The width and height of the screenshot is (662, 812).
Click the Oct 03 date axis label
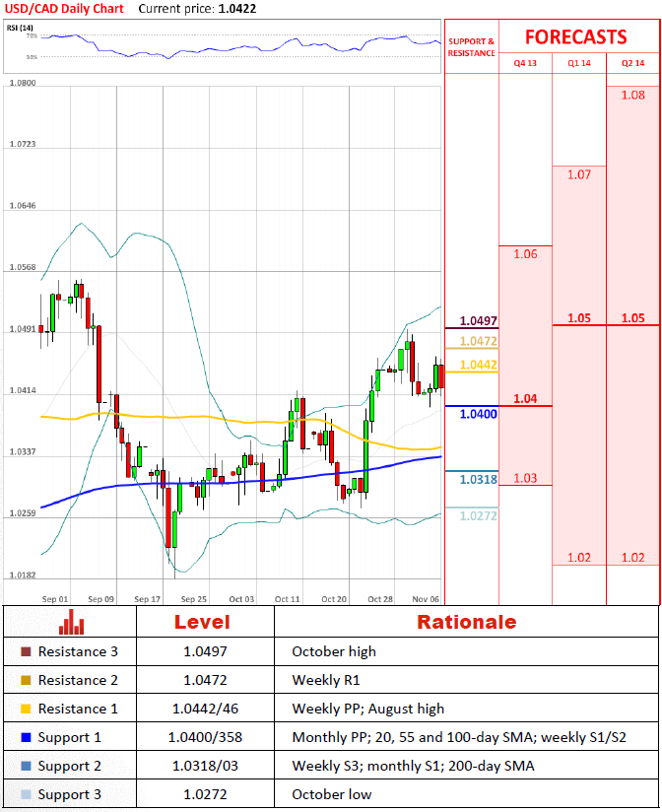[241, 599]
